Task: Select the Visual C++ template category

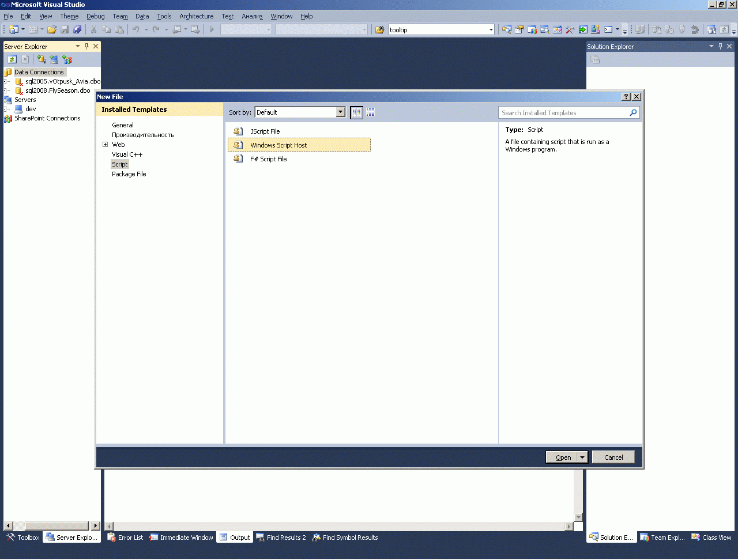Action: click(x=127, y=154)
